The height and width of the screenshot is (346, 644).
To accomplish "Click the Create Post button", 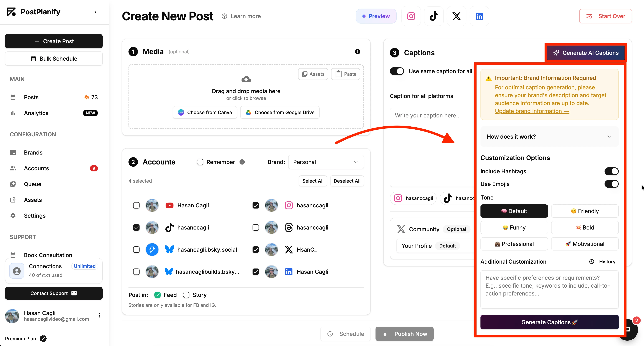I will tap(54, 41).
